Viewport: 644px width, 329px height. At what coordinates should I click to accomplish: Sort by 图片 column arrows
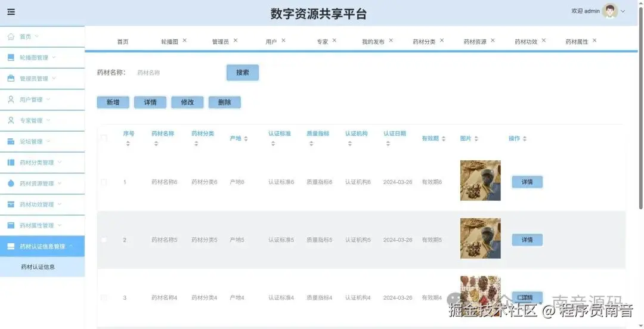click(476, 139)
